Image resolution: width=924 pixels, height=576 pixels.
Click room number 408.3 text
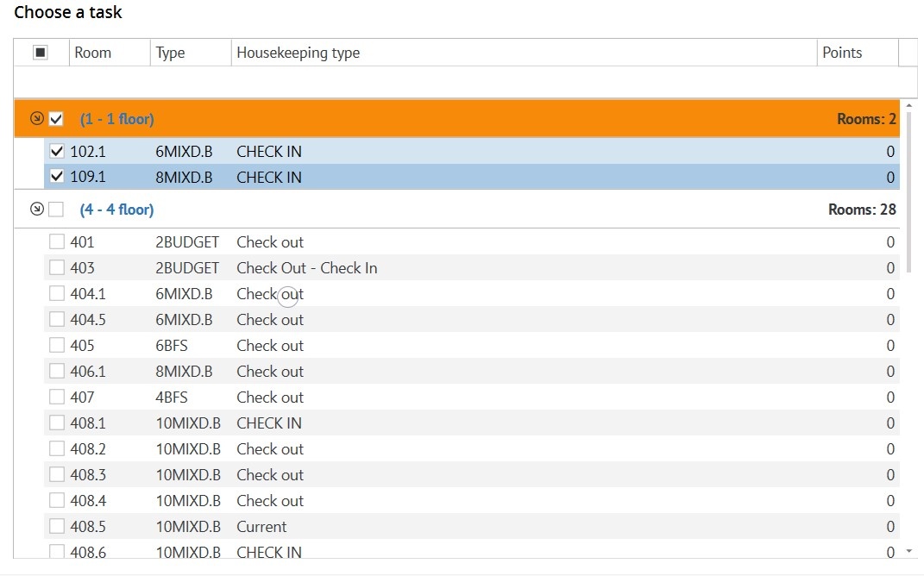coord(88,475)
